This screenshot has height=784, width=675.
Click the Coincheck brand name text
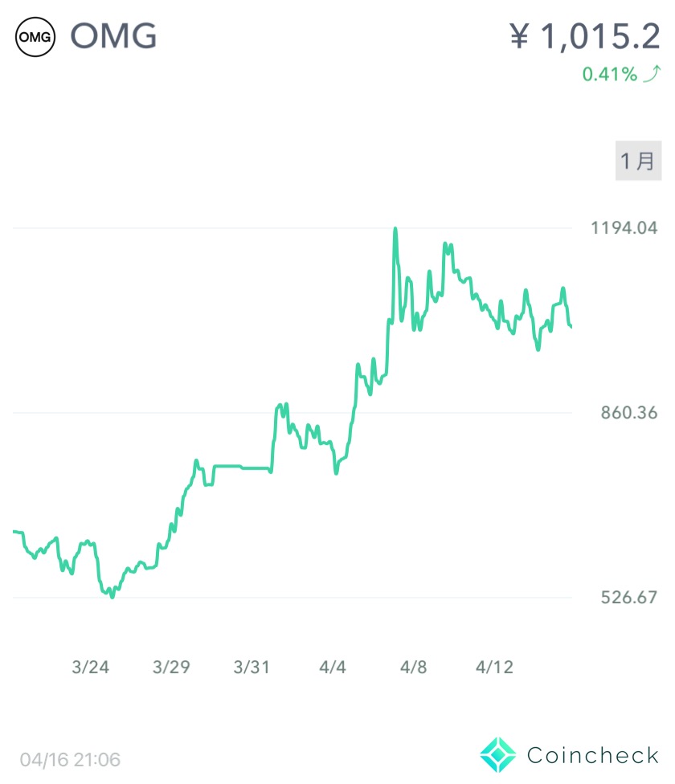(x=593, y=755)
